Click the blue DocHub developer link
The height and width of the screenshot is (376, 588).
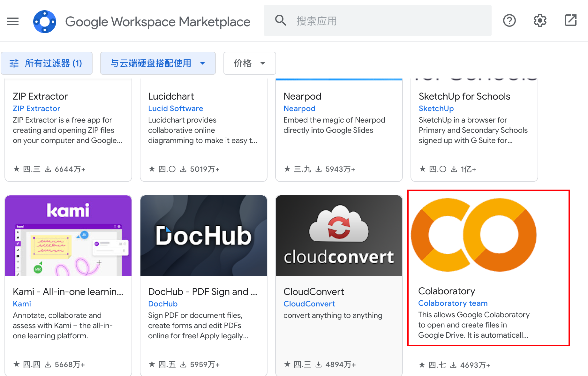point(163,304)
